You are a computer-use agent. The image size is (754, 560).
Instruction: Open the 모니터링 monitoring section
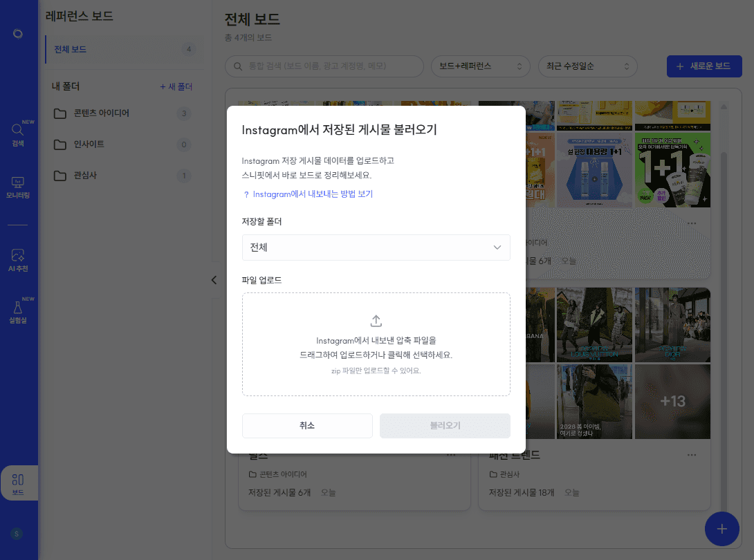point(18,187)
